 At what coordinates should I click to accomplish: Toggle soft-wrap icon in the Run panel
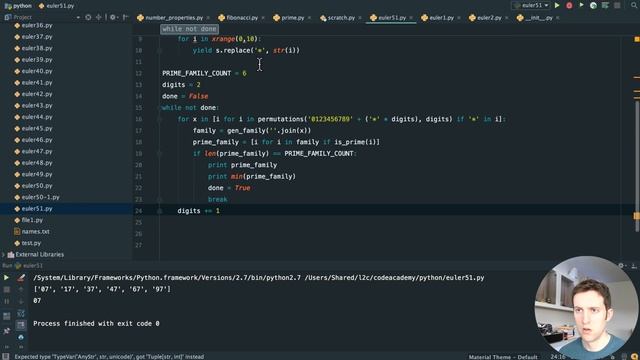click(x=21, y=313)
